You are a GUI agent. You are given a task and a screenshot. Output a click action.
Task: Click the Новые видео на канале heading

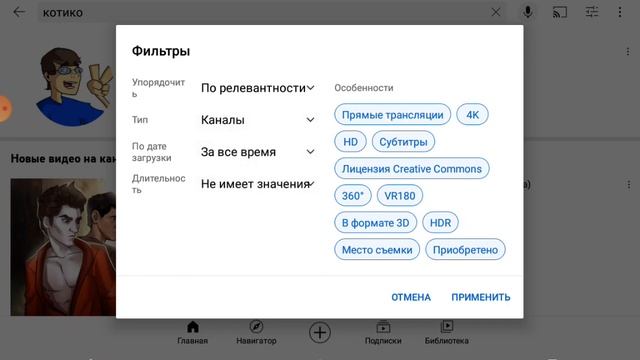point(63,159)
